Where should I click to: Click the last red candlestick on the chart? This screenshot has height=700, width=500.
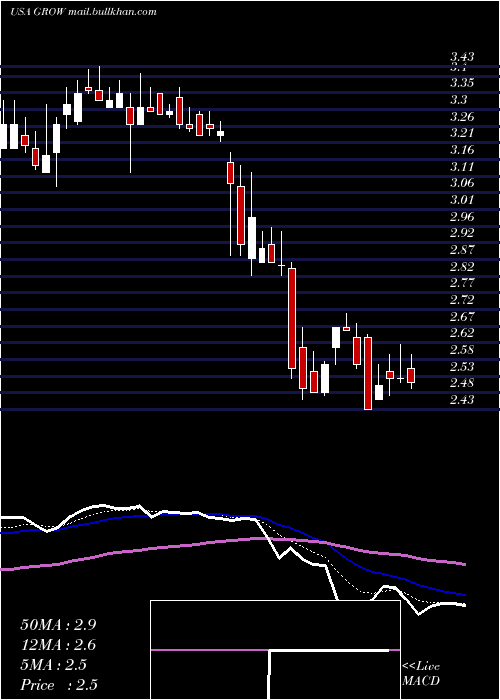(411, 375)
